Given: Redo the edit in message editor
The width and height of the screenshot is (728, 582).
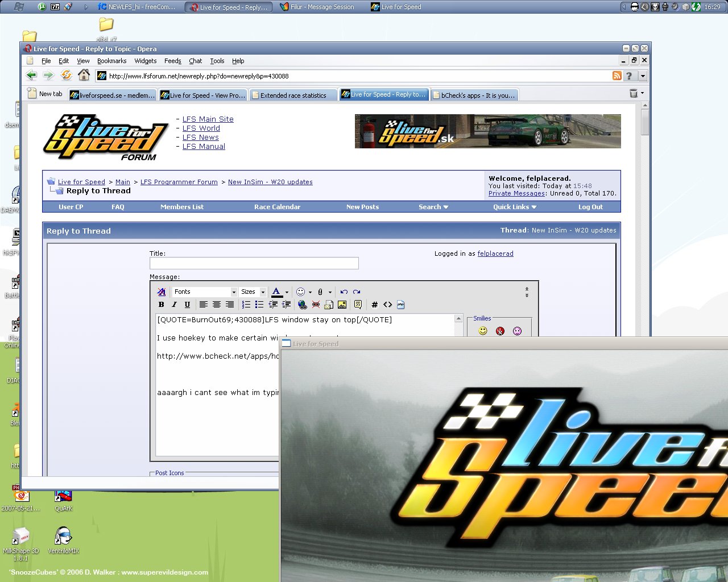Looking at the screenshot, I should click(x=357, y=292).
